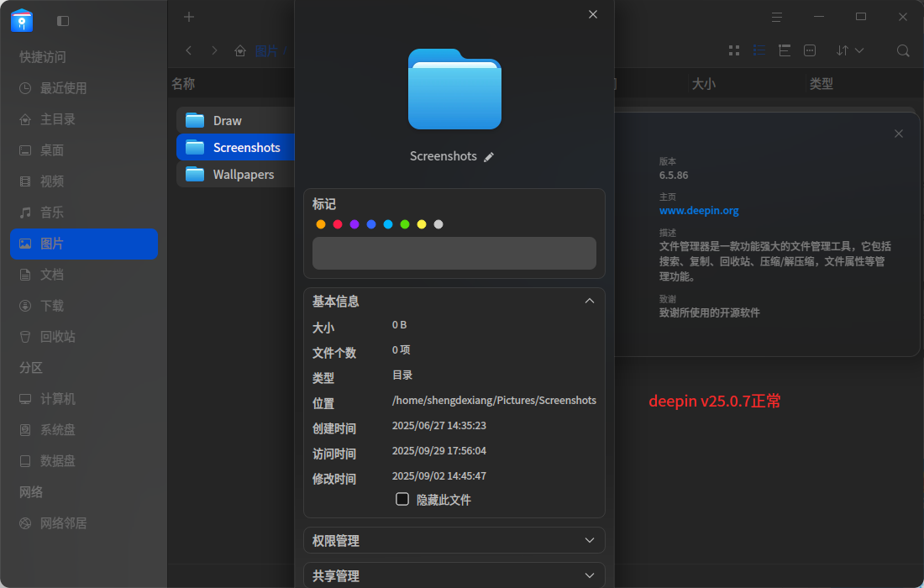Enable the hide this file checkbox

point(402,500)
